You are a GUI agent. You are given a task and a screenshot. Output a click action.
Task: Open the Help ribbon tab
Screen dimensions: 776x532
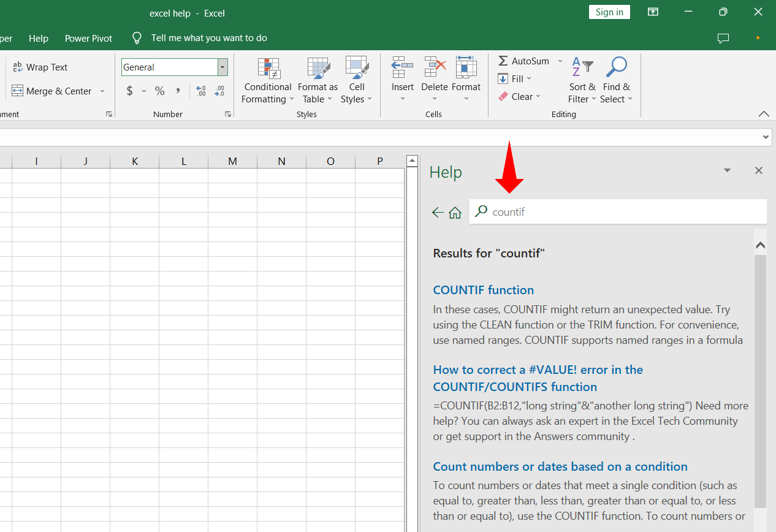[x=39, y=38]
